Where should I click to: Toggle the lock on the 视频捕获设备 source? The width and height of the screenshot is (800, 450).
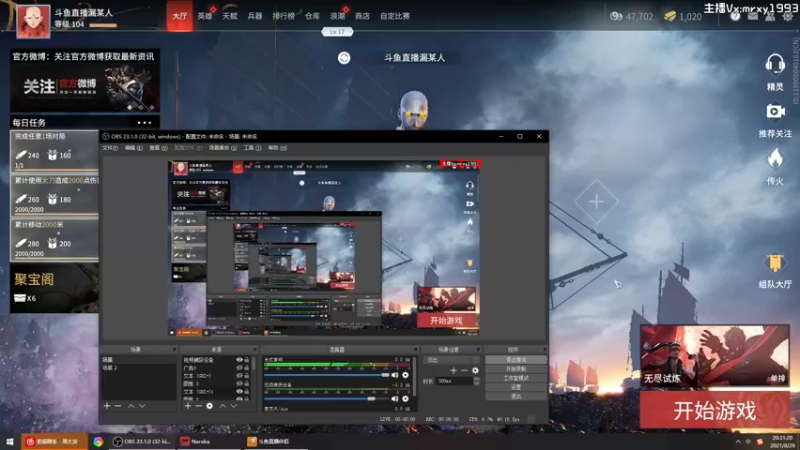tap(247, 360)
